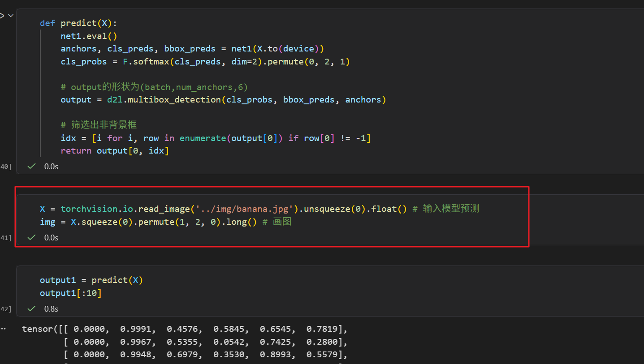Click the "0.0s" execution time of cell 40
The image size is (644, 364).
51,167
